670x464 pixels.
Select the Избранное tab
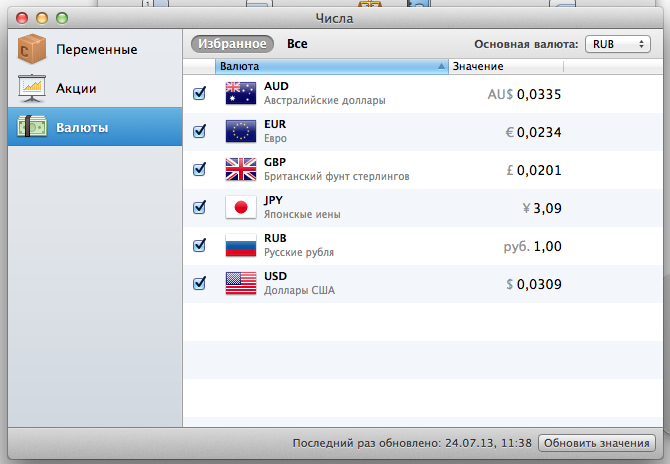pyautogui.click(x=232, y=44)
